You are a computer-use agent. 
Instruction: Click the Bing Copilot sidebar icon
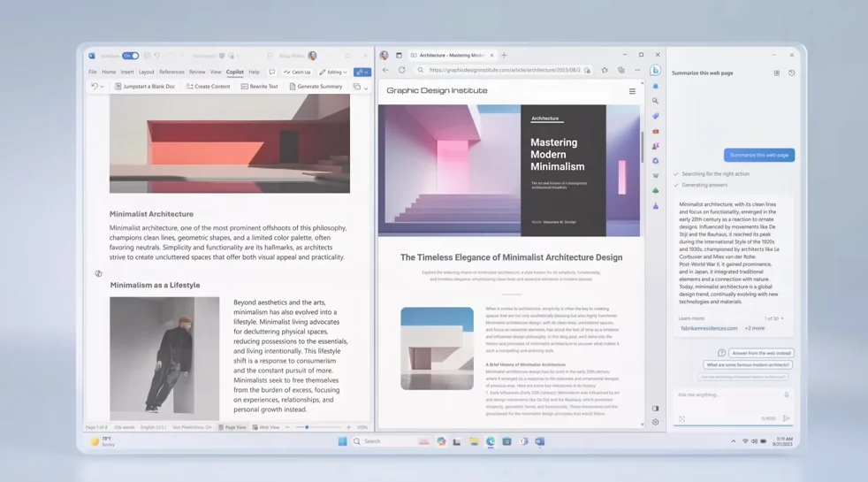click(655, 70)
